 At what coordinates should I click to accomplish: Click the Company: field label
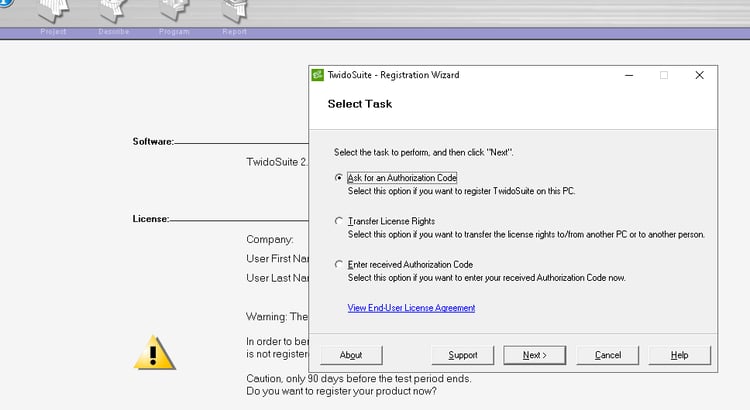point(270,239)
